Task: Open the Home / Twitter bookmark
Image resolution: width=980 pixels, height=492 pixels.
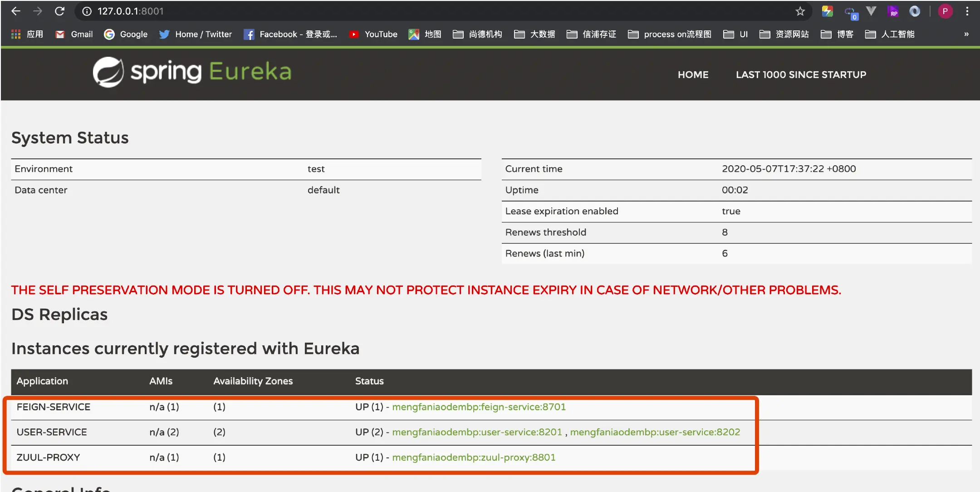Action: [196, 34]
